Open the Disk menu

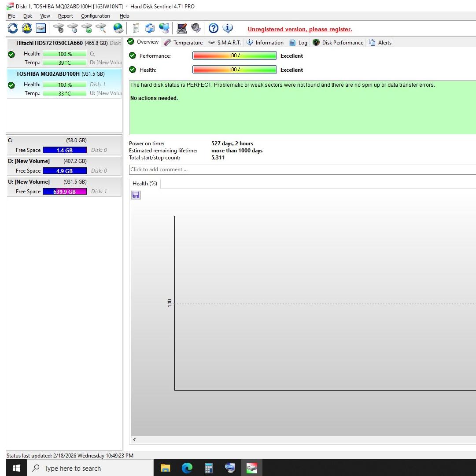click(x=28, y=16)
